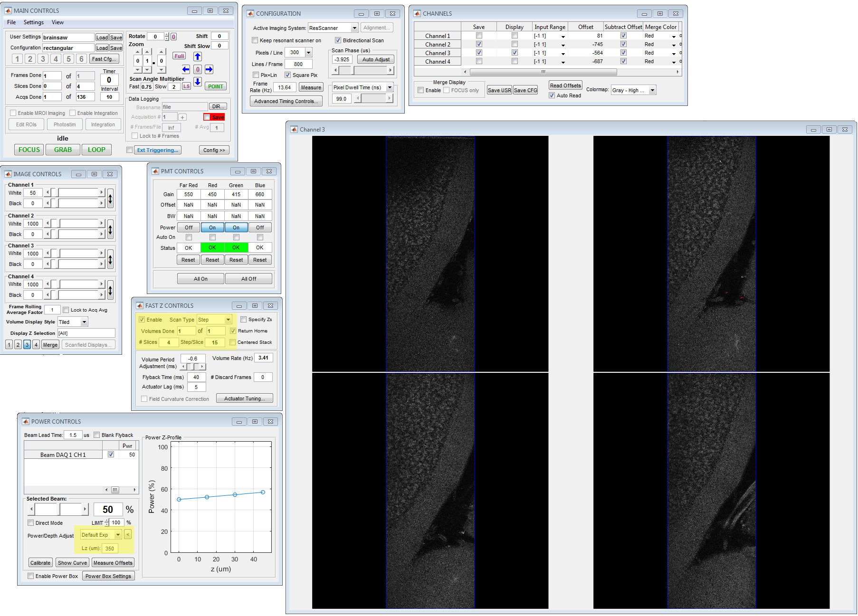Click Lines / Frame input field
858x616 pixels.
298,64
